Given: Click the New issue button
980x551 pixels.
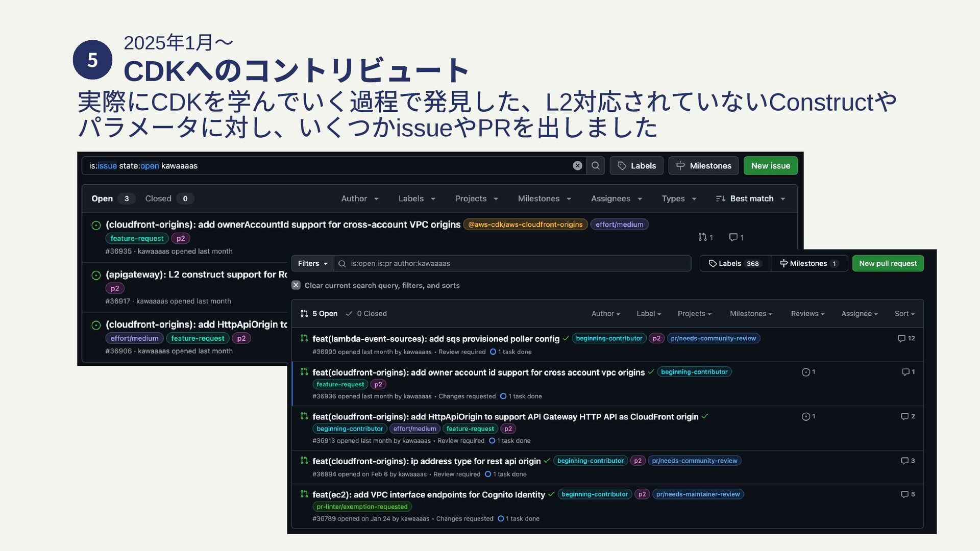Looking at the screenshot, I should click(x=770, y=166).
